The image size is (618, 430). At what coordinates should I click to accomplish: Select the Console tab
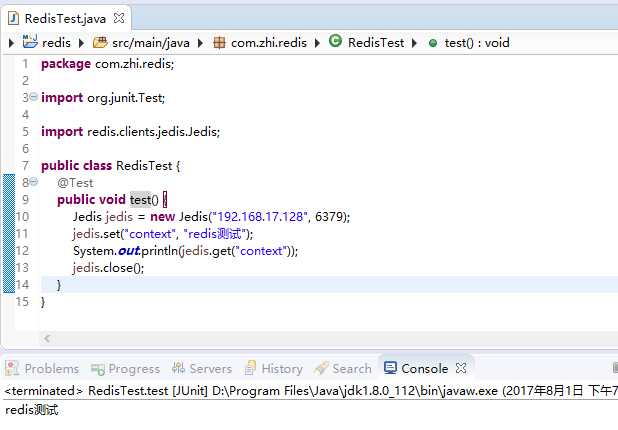[x=424, y=369]
